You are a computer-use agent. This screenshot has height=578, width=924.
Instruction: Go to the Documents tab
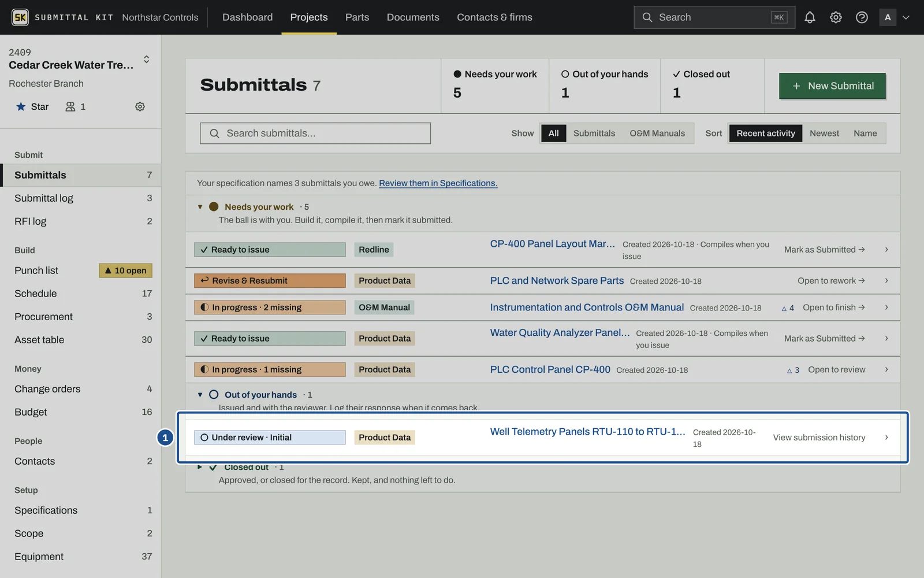413,17
